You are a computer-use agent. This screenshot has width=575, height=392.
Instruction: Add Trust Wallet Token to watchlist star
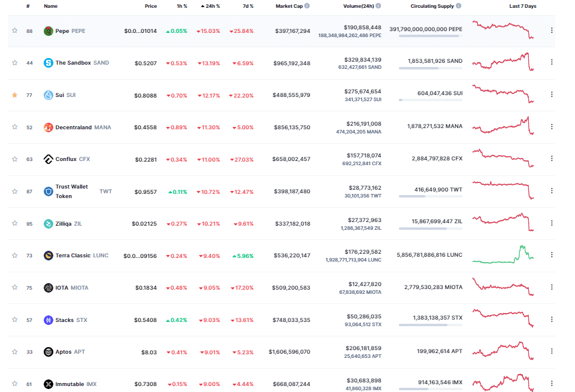14,192
